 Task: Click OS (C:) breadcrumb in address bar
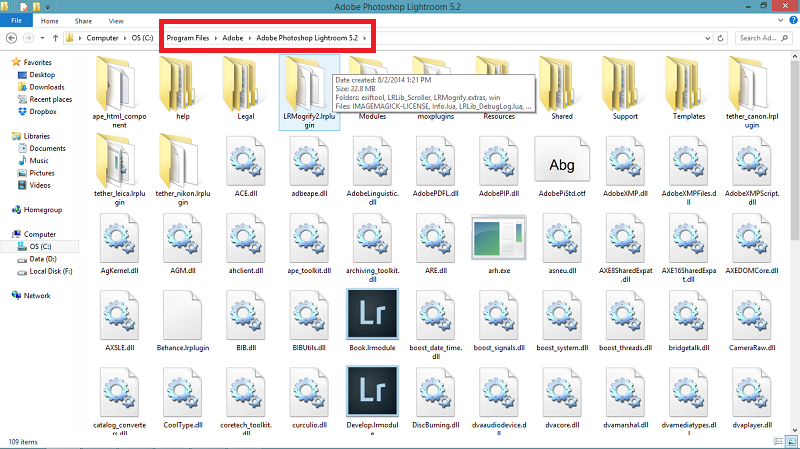(142, 38)
